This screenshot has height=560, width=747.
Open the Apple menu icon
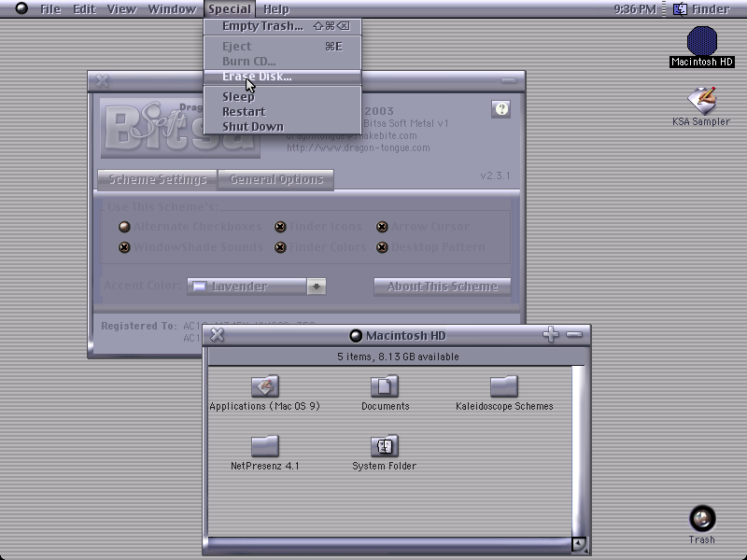[21, 8]
